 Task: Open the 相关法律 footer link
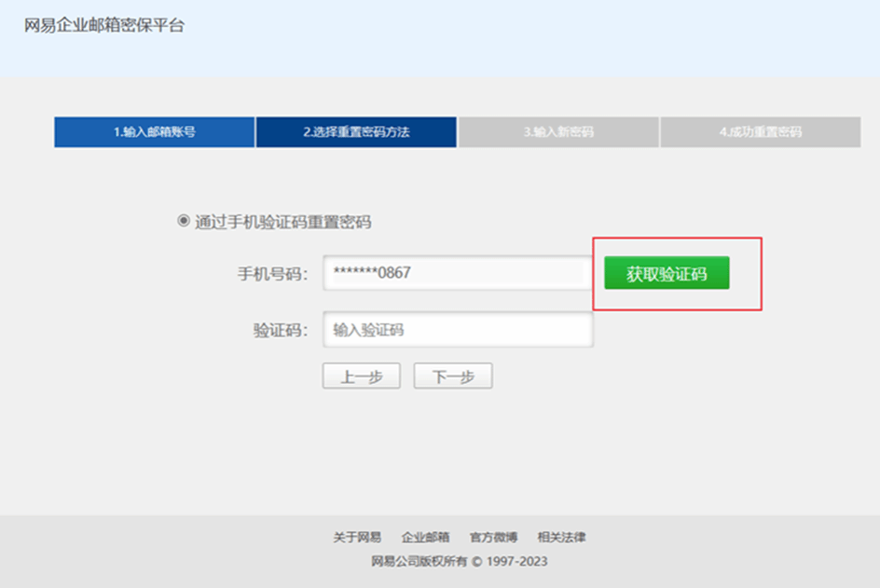pos(561,538)
